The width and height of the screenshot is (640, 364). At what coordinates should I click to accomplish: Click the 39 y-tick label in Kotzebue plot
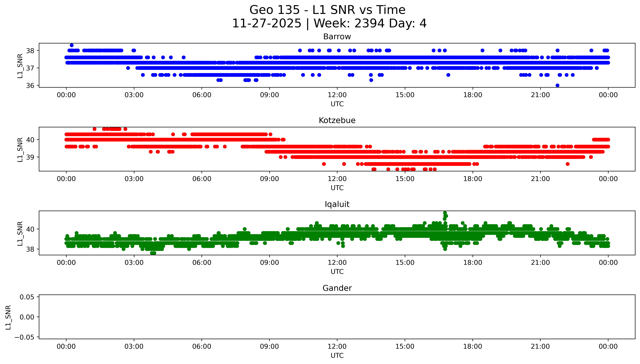coord(30,157)
